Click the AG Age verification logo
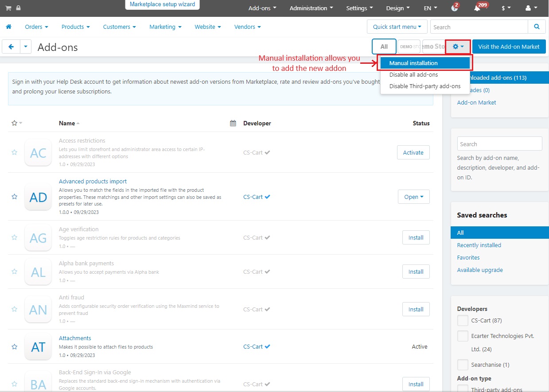This screenshot has height=392, width=549. pyautogui.click(x=38, y=238)
